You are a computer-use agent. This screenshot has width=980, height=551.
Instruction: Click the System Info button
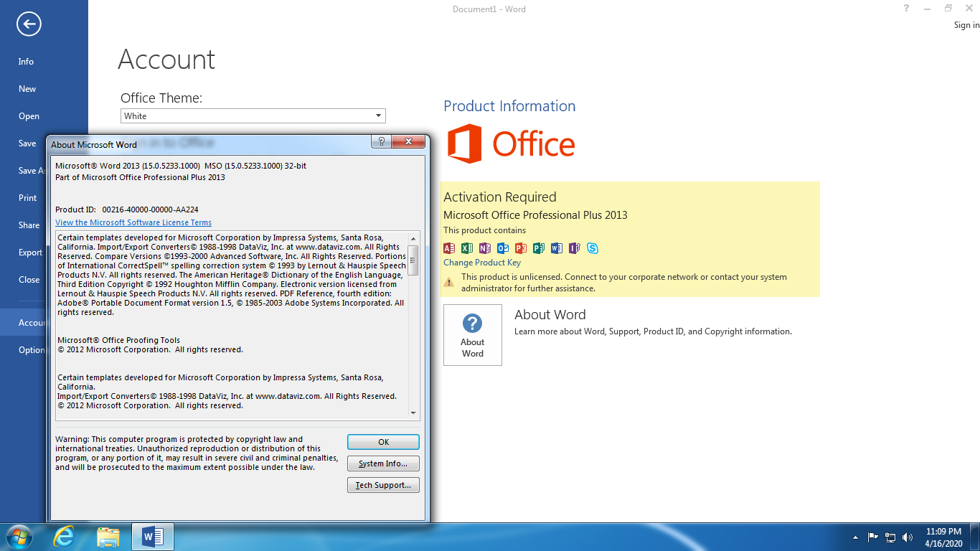[x=383, y=463]
